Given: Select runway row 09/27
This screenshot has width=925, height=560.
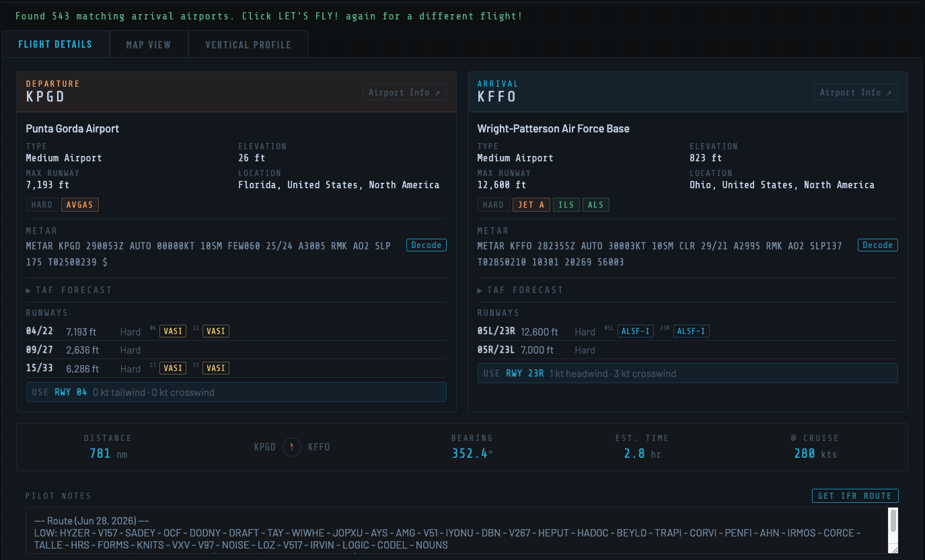Looking at the screenshot, I should point(236,350).
